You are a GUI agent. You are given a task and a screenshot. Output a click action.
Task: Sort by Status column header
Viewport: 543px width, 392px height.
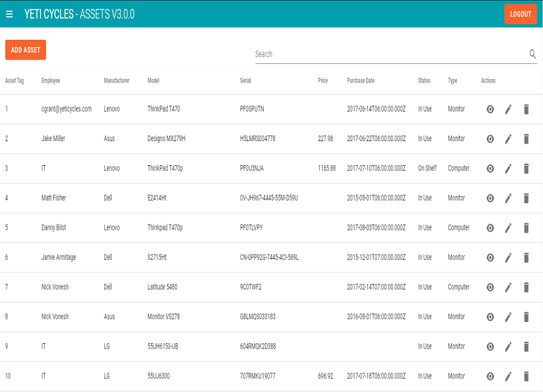click(x=424, y=81)
